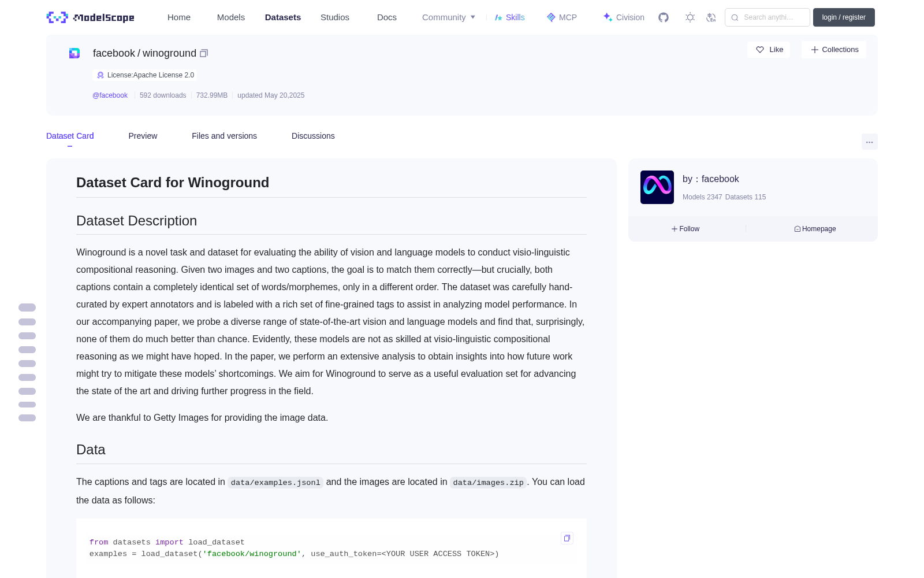The width and height of the screenshot is (924, 578).
Task: Open the Preview tab
Action: click(x=143, y=136)
